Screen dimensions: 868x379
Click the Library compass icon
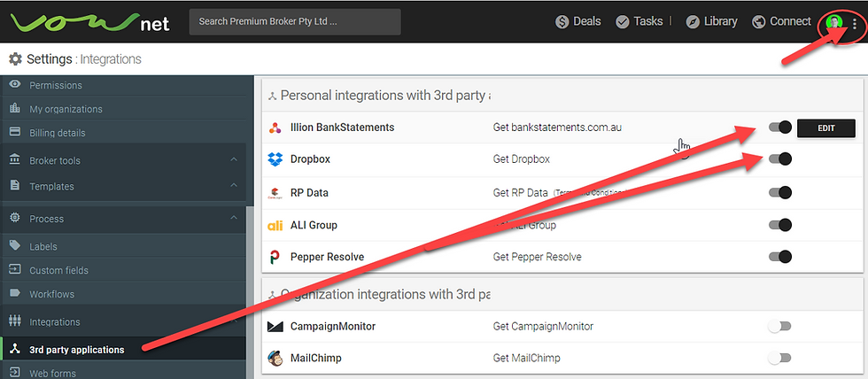[x=693, y=21]
